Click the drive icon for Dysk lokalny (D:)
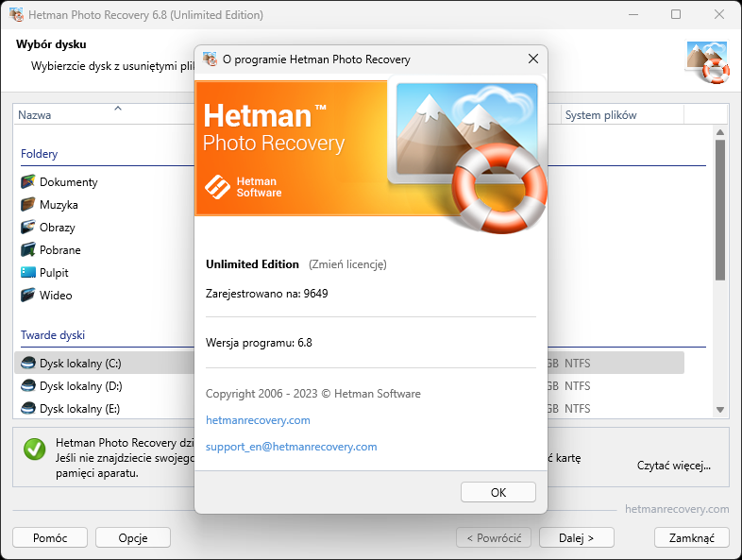The width and height of the screenshot is (742, 560). point(28,386)
